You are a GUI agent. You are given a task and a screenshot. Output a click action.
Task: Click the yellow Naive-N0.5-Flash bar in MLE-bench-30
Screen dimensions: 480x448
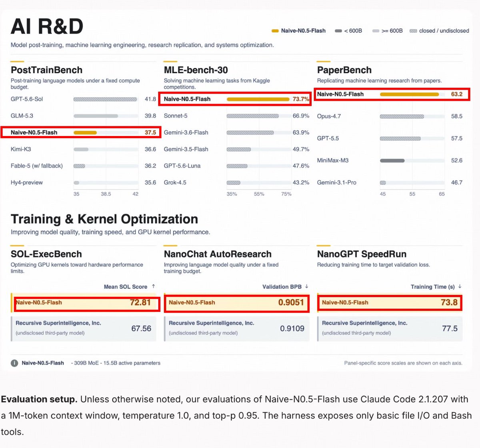coord(258,99)
